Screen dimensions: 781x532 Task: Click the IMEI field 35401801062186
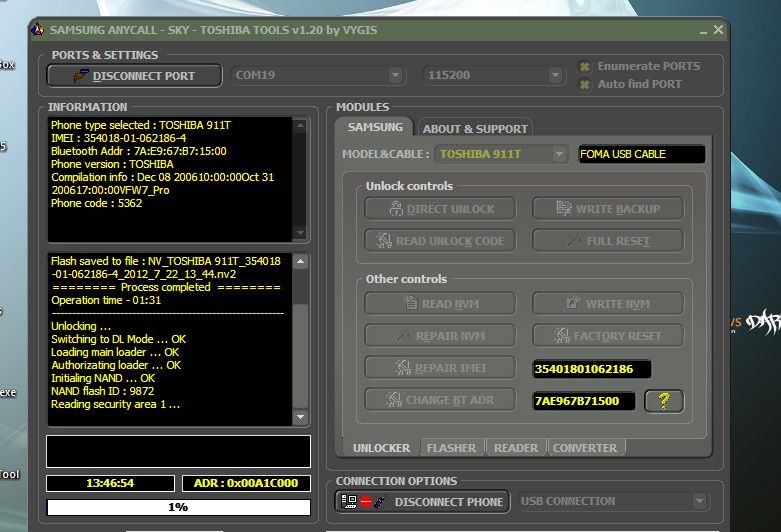coord(592,369)
